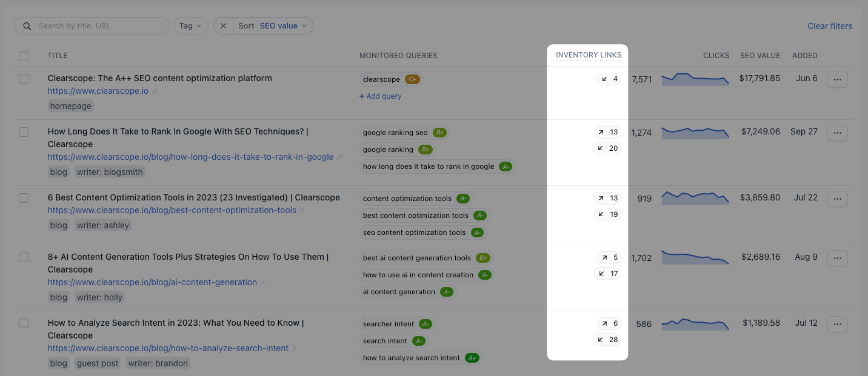The image size is (868, 376).
Task: Click the homepage tag chip
Action: 71,106
